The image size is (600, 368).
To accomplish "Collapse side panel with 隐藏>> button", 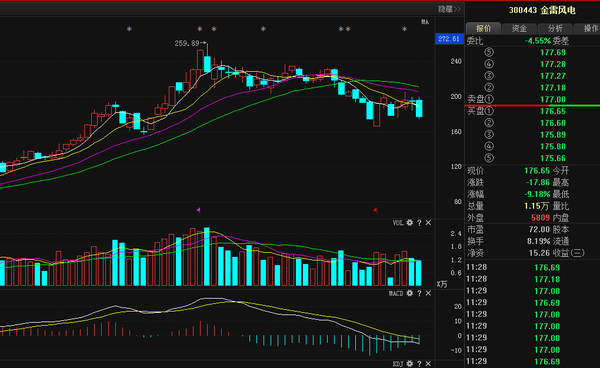I will 449,9.
